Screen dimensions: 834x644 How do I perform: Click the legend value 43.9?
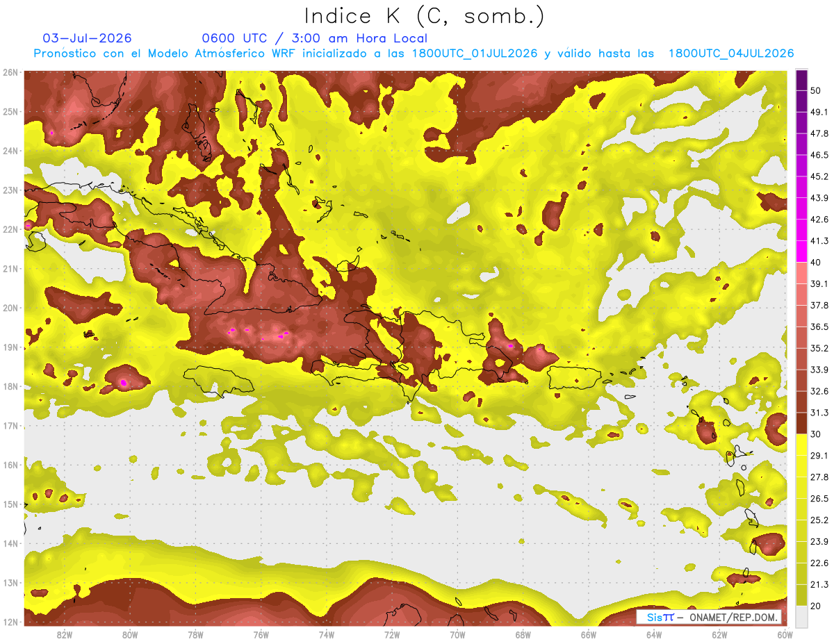819,198
